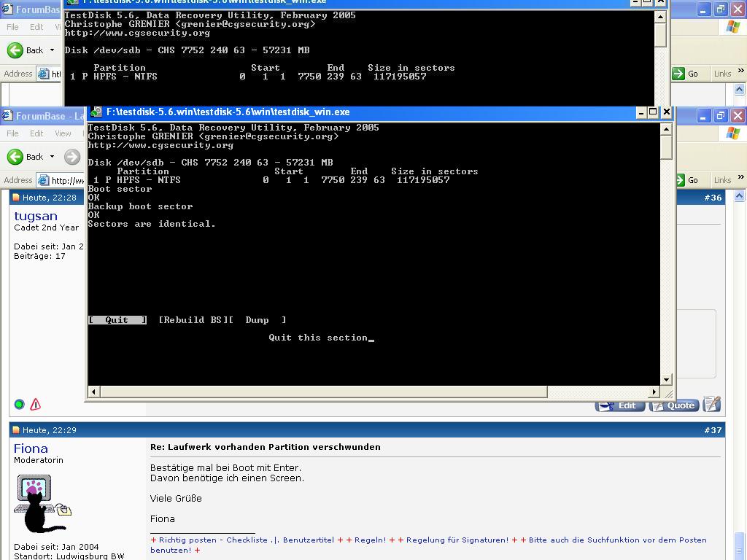
Task: Open post number #36 link
Action: pos(713,198)
